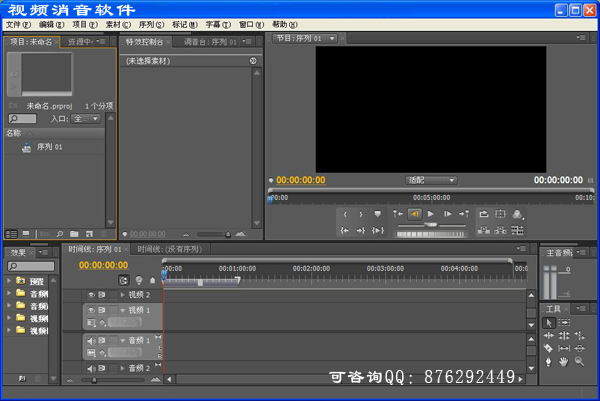Image resolution: width=600 pixels, height=401 pixels.
Task: Mute the 音频 1 track speaker
Action: [x=91, y=341]
